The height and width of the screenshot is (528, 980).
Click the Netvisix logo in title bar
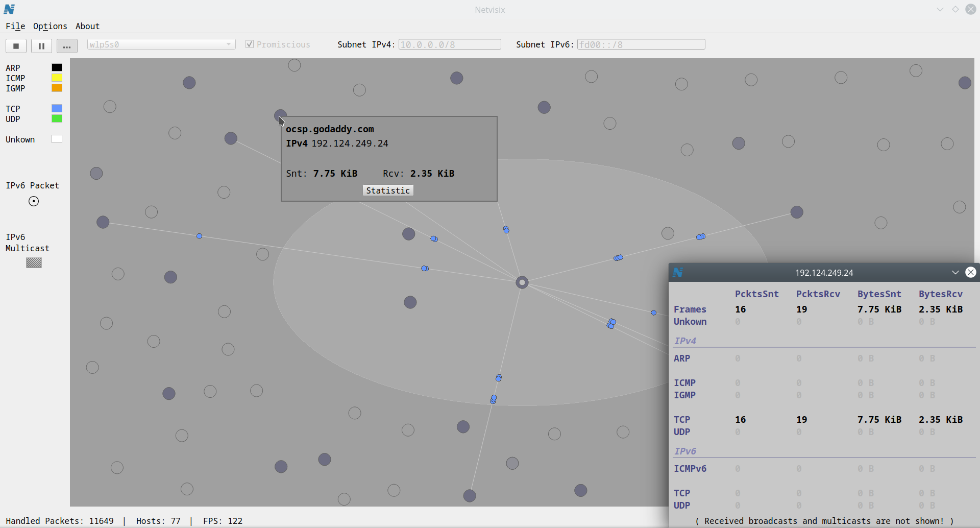click(x=9, y=9)
